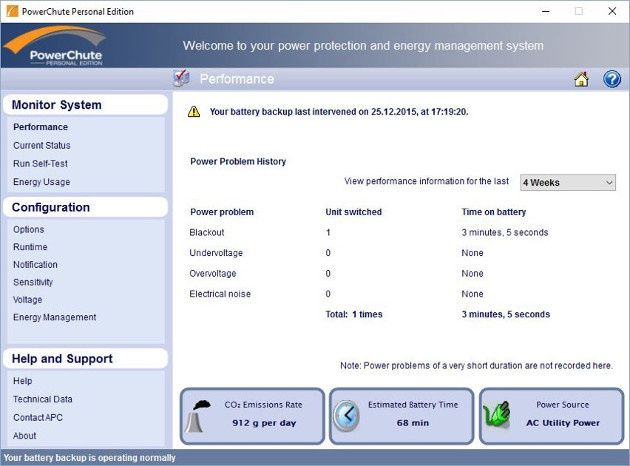Open the blue Help question mark icon
The image size is (630, 466).
(x=612, y=79)
